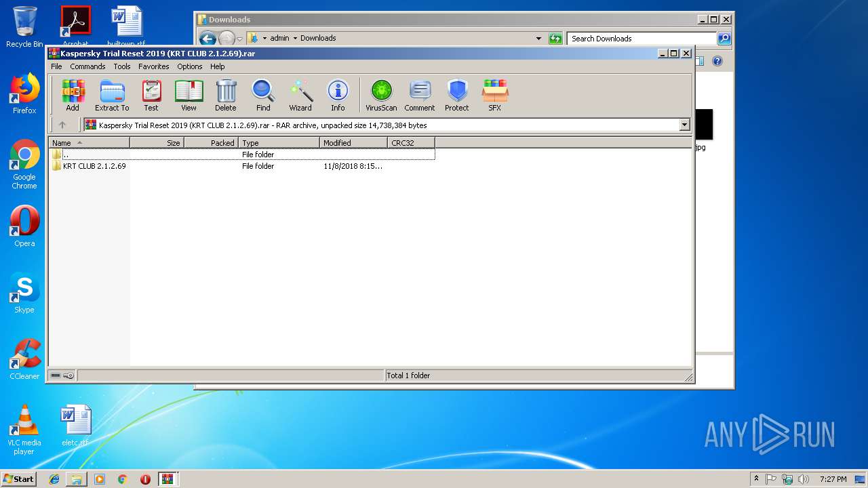
Task: Open eletc.rtf desktop document
Action: click(75, 426)
